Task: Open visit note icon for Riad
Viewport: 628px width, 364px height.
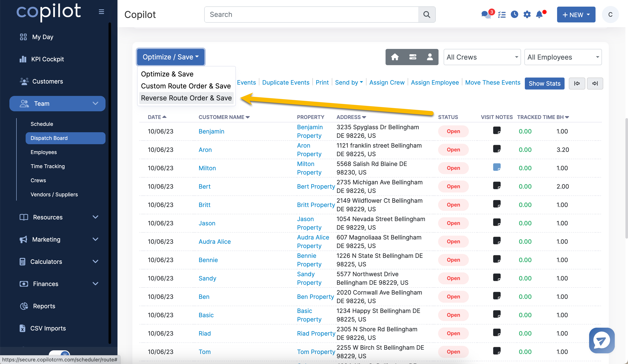Action: coord(497,333)
